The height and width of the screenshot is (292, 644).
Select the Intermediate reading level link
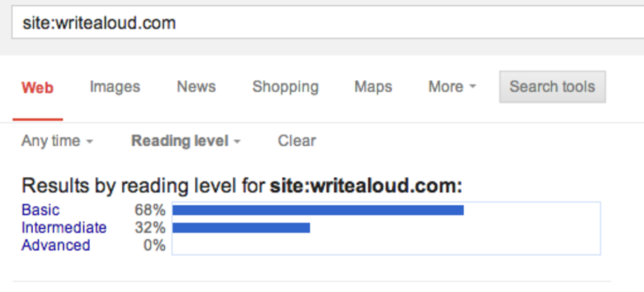pos(64,228)
